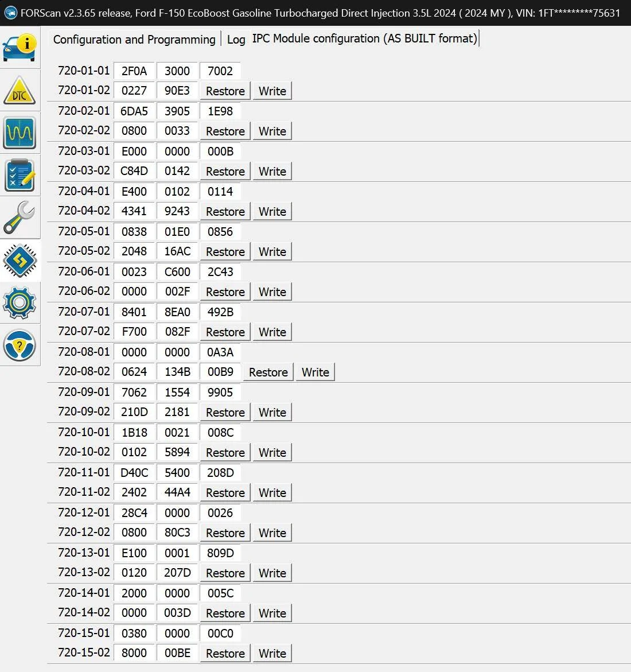Viewport: 631px width, 672px height.
Task: Open the Settings gear icon
Action: [20, 303]
